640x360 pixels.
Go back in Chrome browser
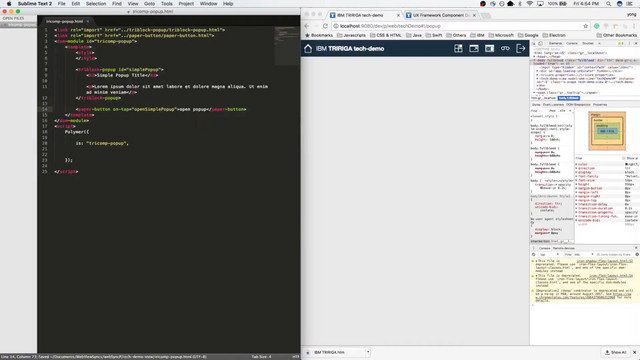(307, 26)
